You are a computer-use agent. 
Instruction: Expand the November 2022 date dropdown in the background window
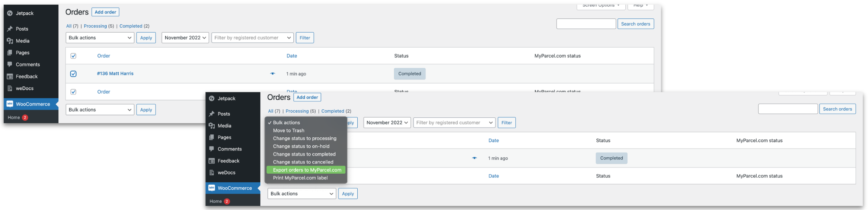tap(185, 38)
